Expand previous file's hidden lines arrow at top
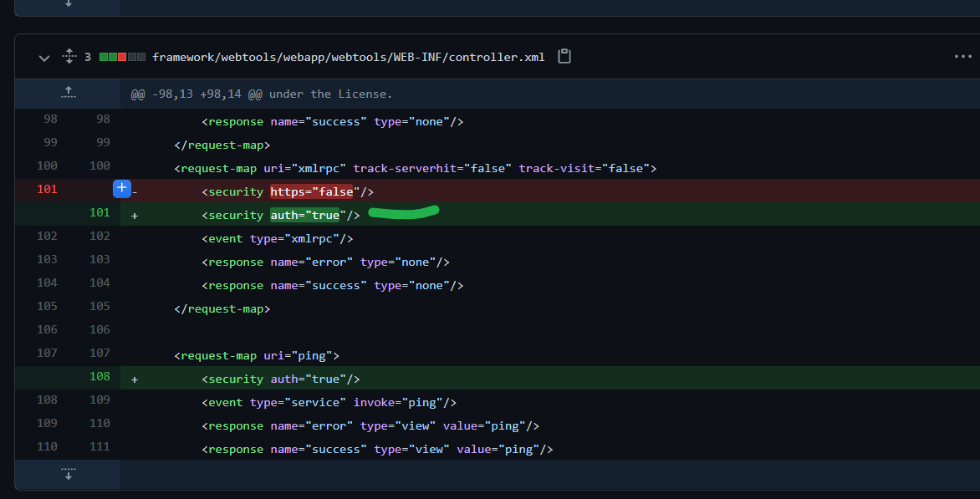 coord(68,3)
